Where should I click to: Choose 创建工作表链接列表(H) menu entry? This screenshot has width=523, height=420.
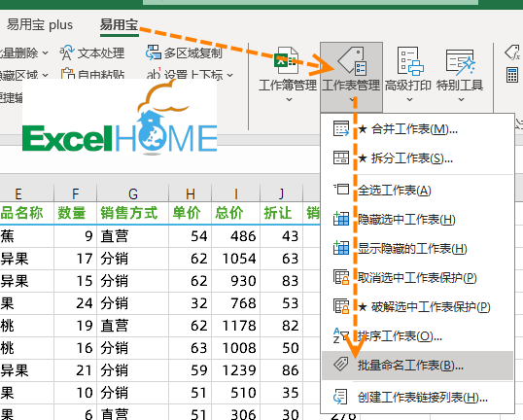(x=417, y=397)
